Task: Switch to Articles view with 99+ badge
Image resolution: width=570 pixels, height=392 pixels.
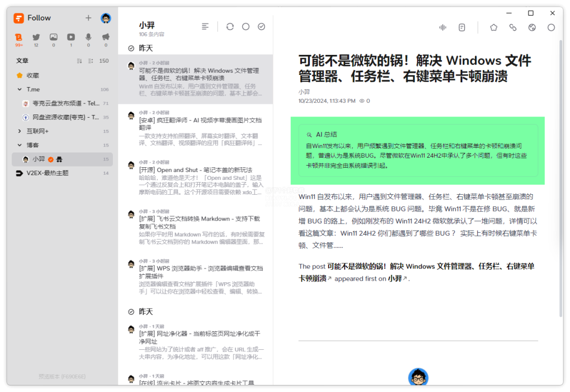Action: click(18, 40)
